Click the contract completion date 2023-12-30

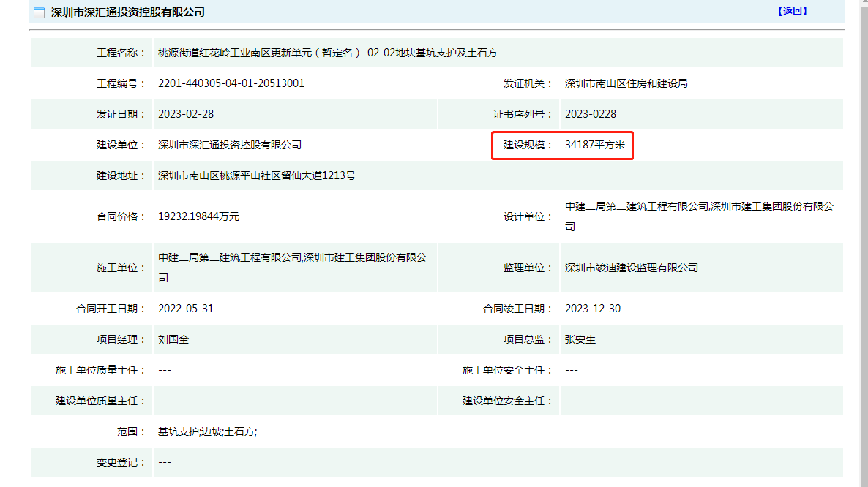tap(593, 309)
